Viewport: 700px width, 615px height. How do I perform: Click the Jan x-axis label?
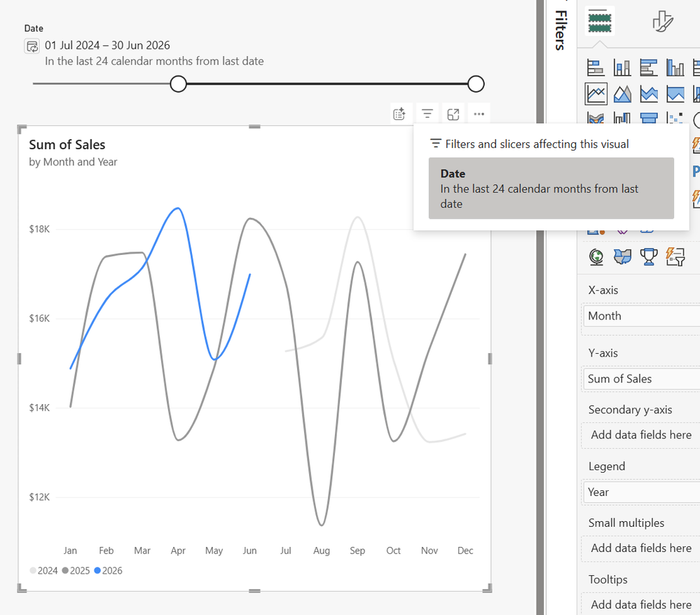tap(70, 551)
